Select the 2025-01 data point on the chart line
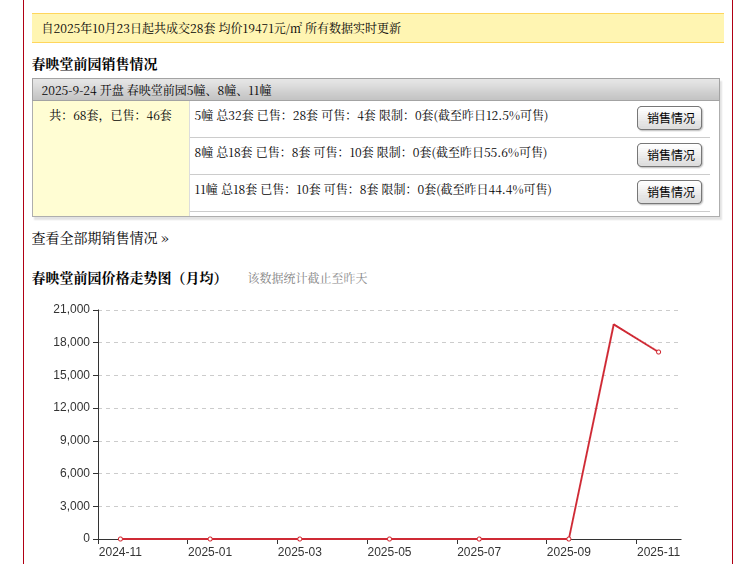This screenshot has width=739, height=564. pos(210,539)
